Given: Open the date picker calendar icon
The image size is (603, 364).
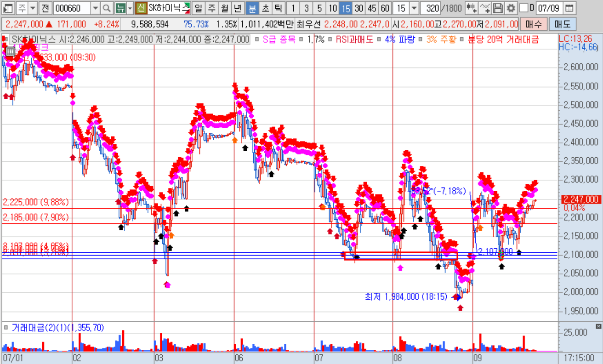Looking at the screenshot, I should click(x=569, y=8).
